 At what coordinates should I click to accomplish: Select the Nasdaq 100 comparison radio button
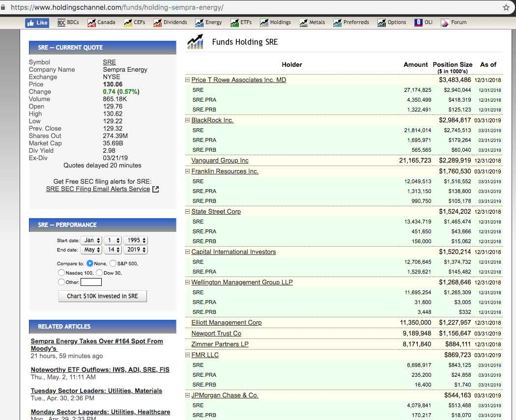[61, 273]
